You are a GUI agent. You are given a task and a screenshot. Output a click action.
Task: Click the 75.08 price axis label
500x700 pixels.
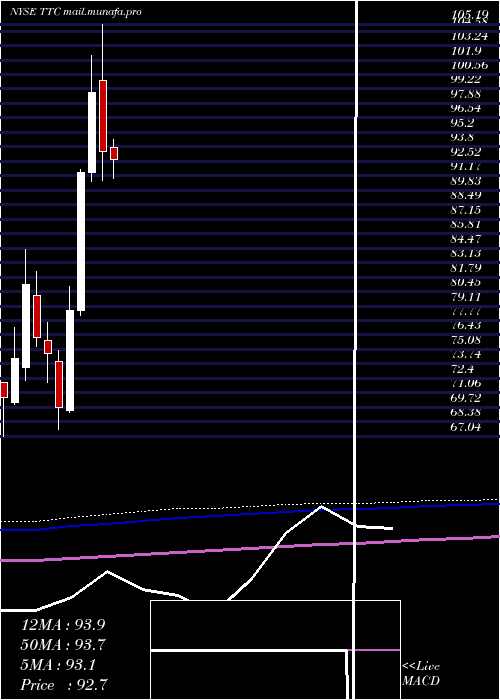pyautogui.click(x=466, y=340)
